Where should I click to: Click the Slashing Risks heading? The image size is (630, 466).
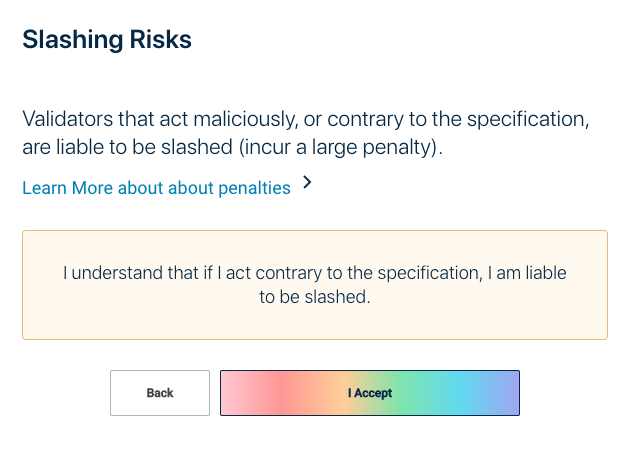pos(106,41)
